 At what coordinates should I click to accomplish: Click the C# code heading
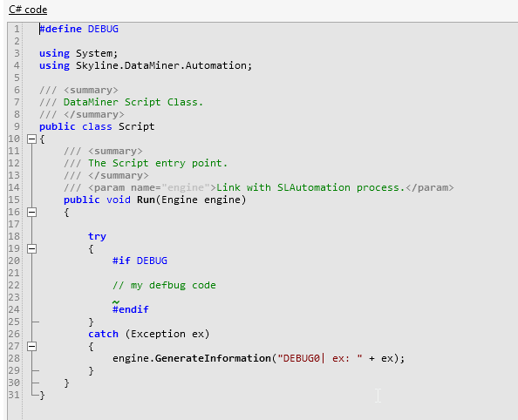[x=28, y=10]
